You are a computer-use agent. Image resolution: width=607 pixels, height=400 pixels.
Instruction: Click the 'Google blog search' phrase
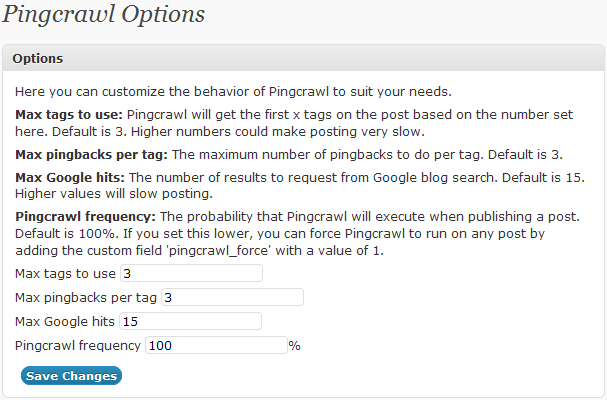(435, 177)
